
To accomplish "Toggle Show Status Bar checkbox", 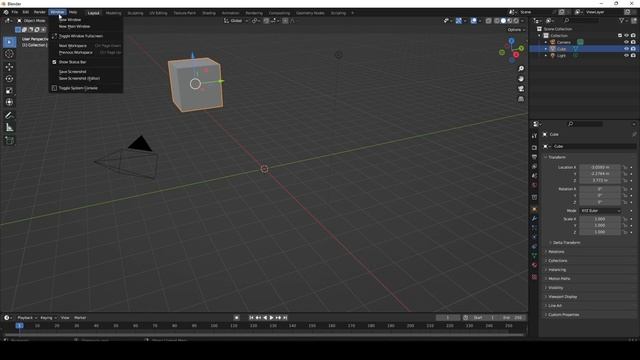I will [x=54, y=62].
